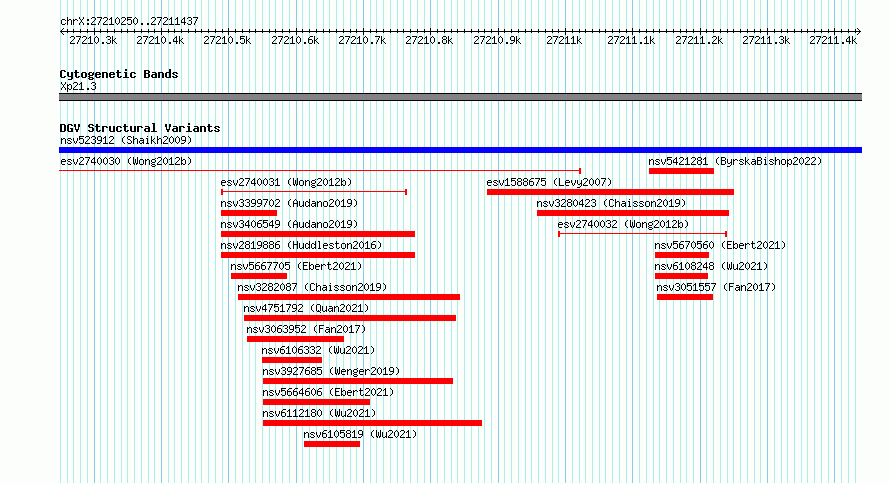This screenshot has width=890, height=483.
Task: Click the red bar under nsv3399702
Action: tap(249, 213)
